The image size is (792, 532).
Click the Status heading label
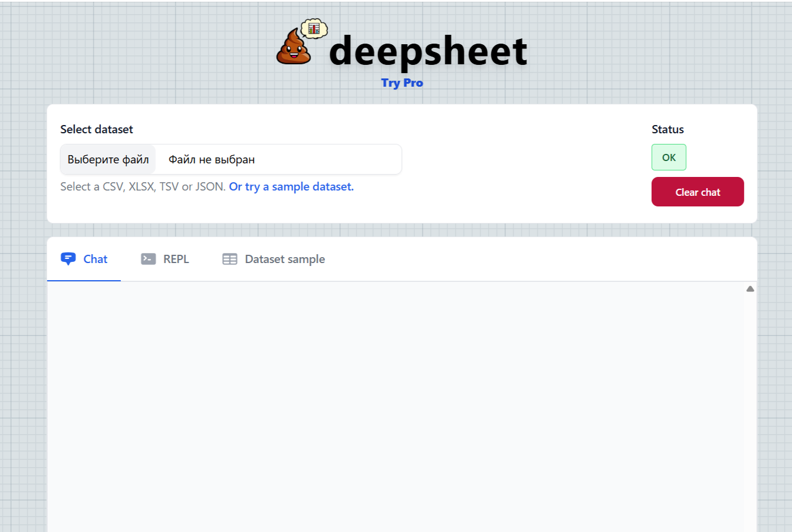click(668, 129)
